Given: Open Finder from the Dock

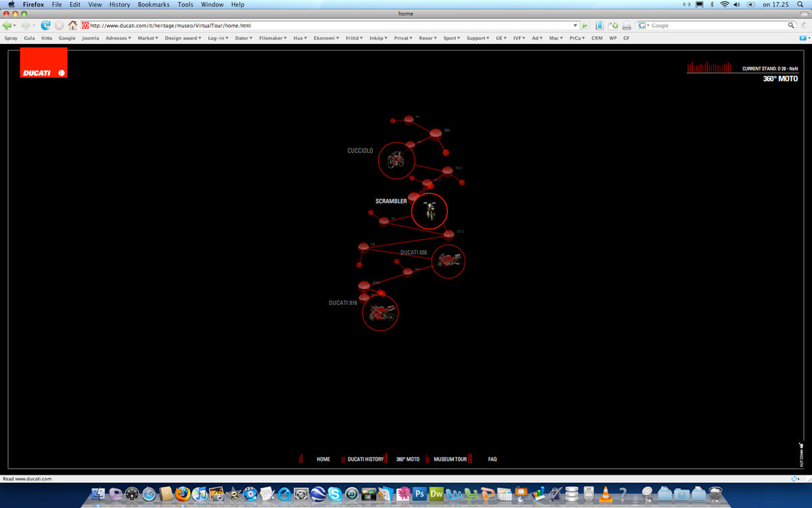Looking at the screenshot, I should 98,494.
